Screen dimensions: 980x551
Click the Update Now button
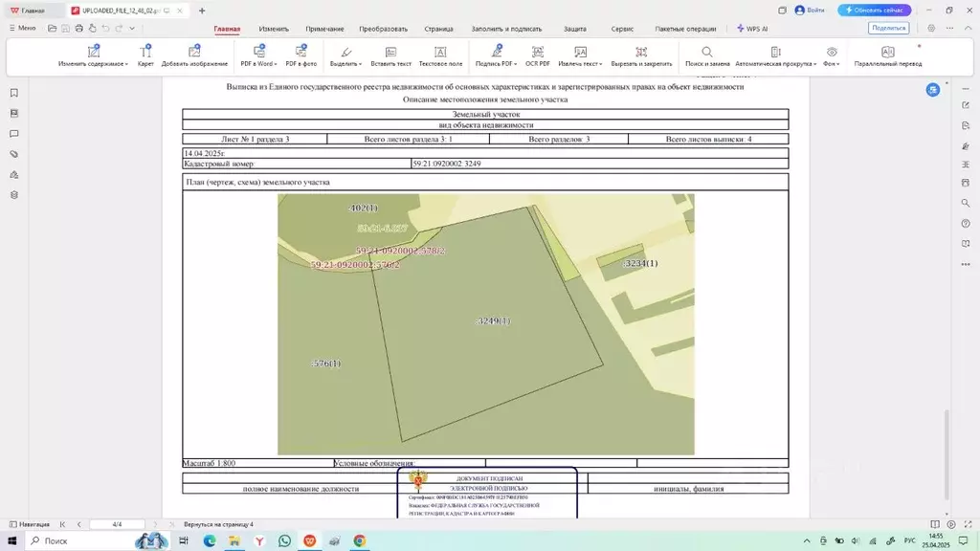pyautogui.click(x=875, y=10)
